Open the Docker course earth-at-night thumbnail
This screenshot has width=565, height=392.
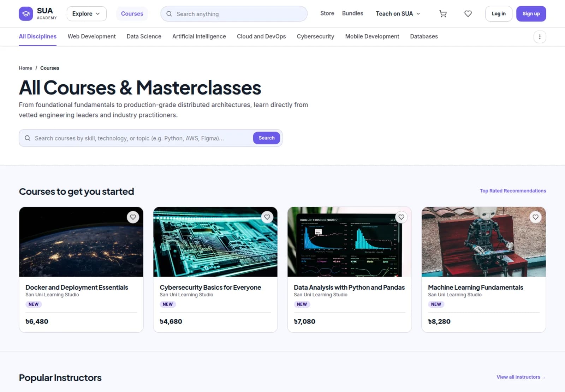point(81,242)
